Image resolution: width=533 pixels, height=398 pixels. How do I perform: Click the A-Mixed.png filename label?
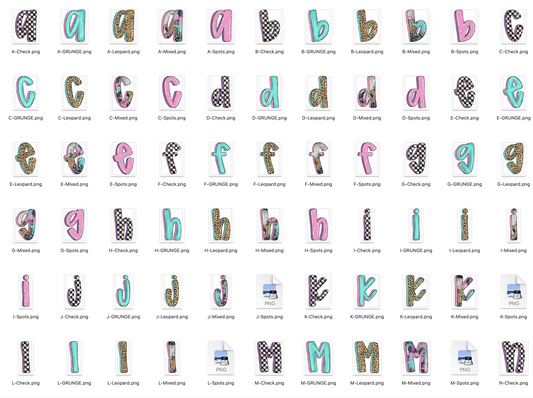point(172,52)
